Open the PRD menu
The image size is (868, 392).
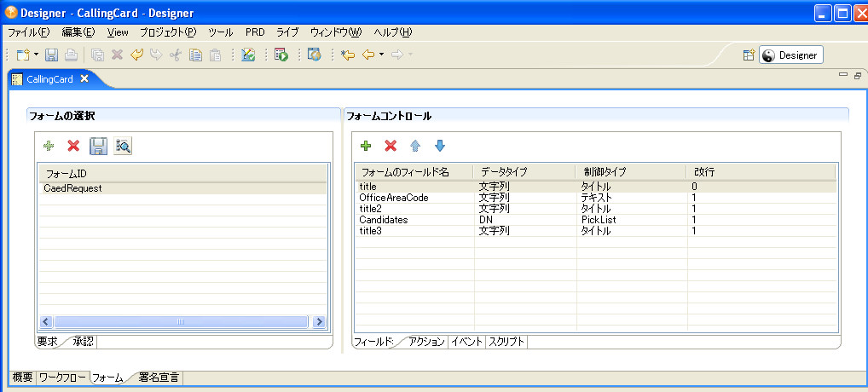click(x=255, y=32)
